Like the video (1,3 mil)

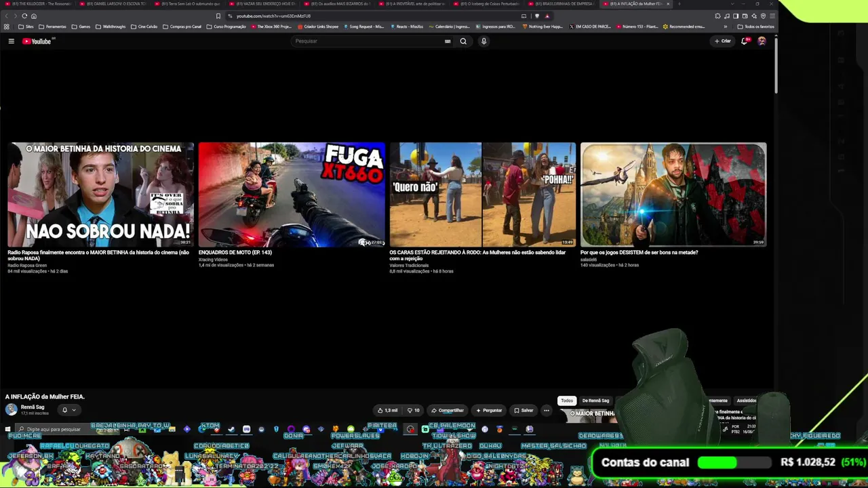tap(388, 410)
